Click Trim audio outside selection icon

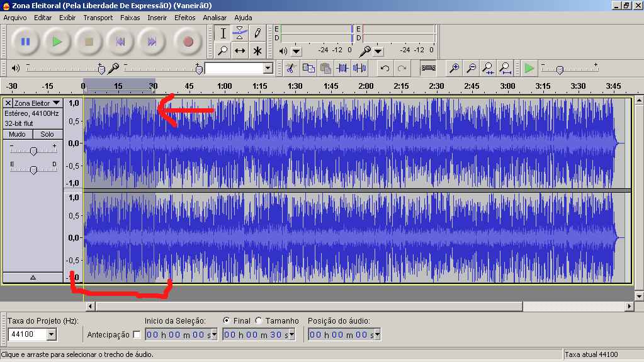pyautogui.click(x=342, y=68)
